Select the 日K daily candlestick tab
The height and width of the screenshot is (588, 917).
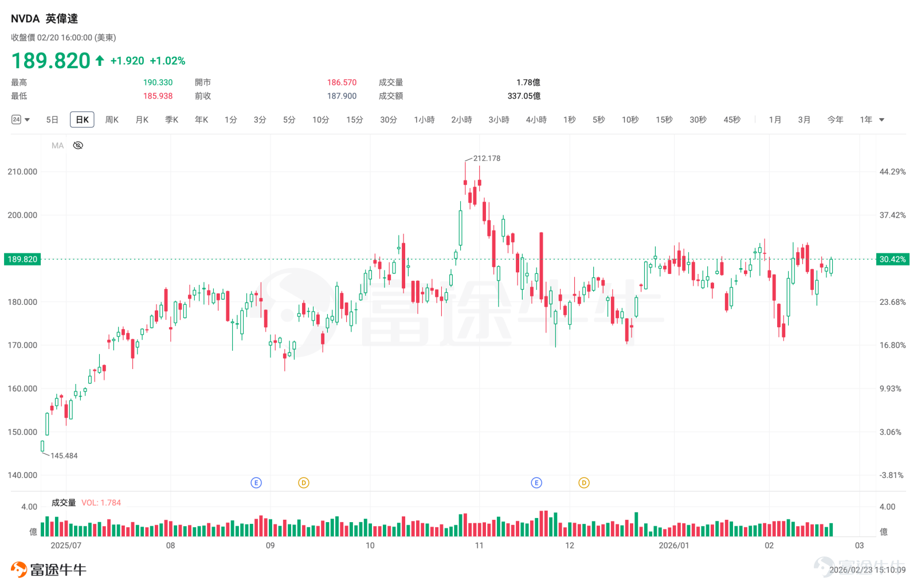coord(82,120)
